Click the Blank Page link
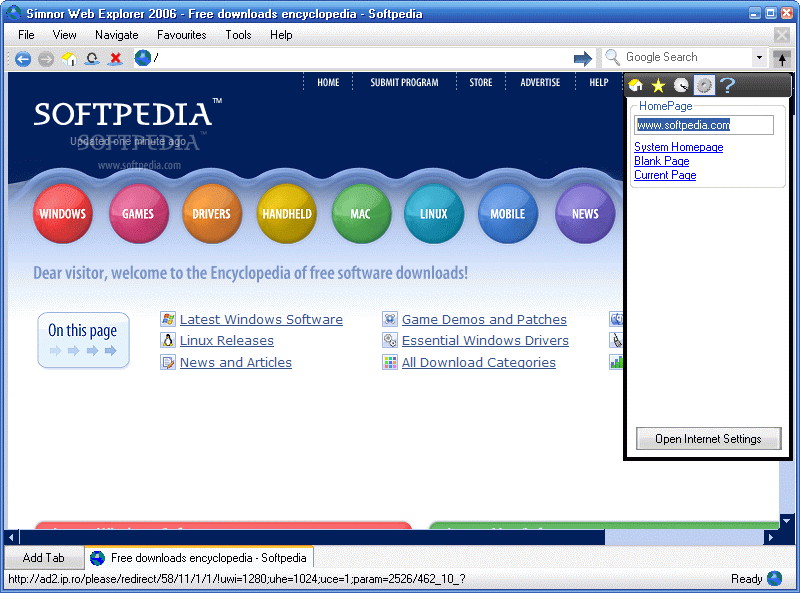Image resolution: width=800 pixels, height=593 pixels. click(662, 161)
